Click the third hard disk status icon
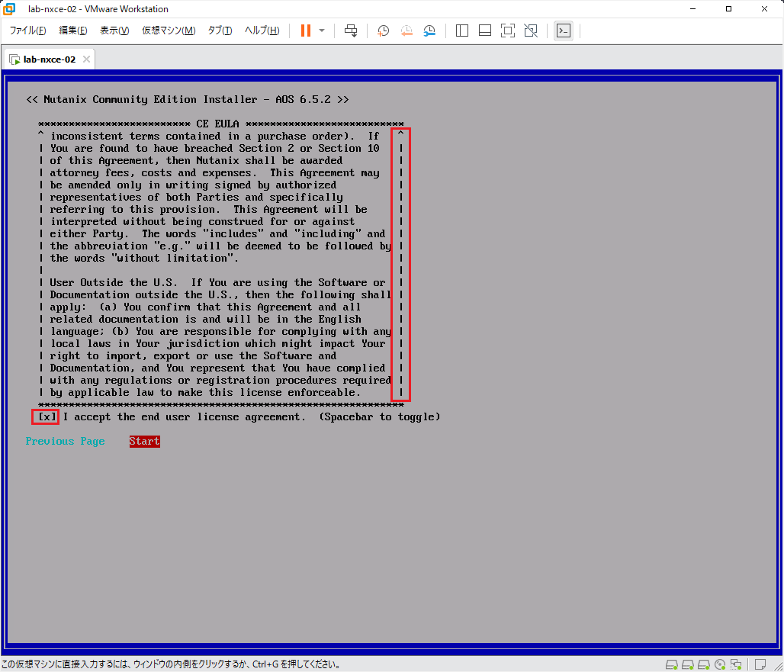This screenshot has height=672, width=784. 703,664
